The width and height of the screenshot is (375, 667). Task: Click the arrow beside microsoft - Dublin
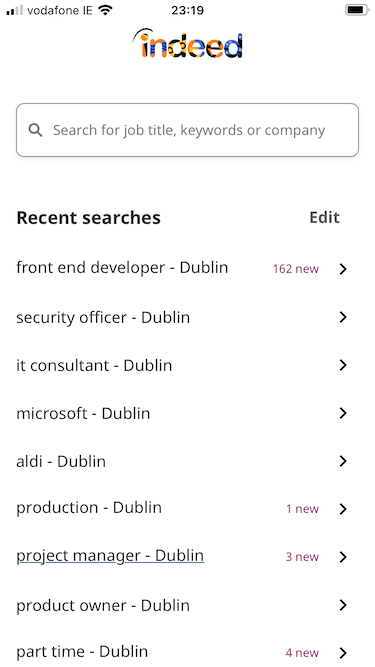(343, 413)
